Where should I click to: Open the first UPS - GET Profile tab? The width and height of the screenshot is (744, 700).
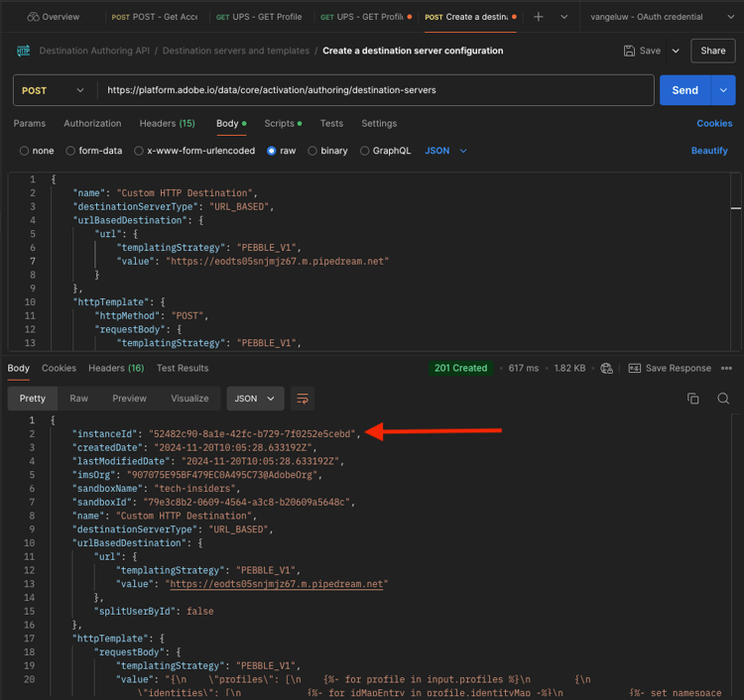click(x=259, y=17)
